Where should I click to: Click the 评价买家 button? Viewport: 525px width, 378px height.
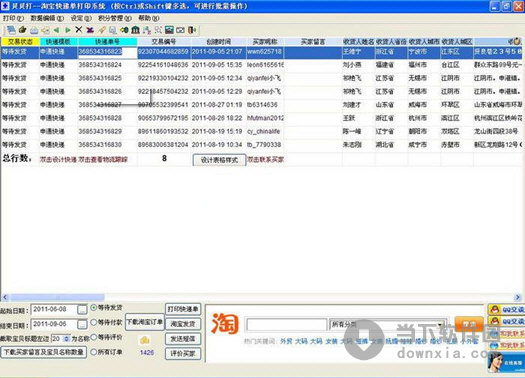tap(183, 354)
